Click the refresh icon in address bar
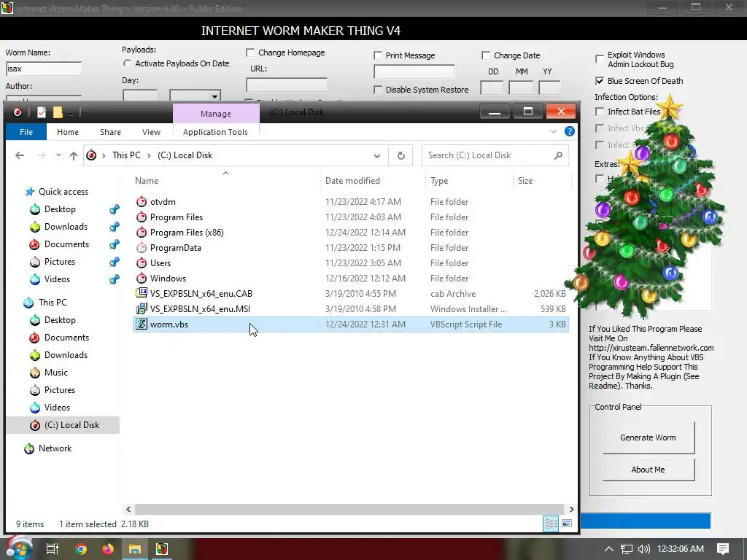Image resolution: width=747 pixels, height=560 pixels. 401,155
